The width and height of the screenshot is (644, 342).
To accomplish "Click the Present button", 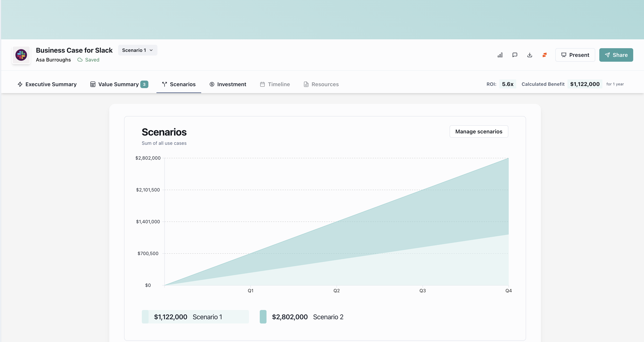I will 575,55.
